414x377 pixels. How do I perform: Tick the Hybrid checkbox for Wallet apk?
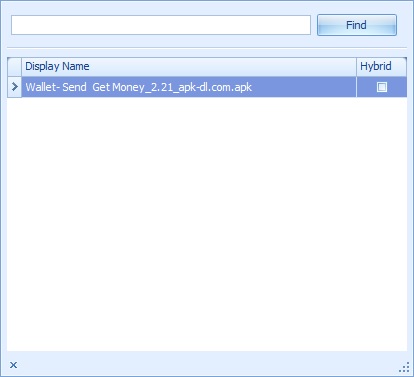click(x=382, y=87)
